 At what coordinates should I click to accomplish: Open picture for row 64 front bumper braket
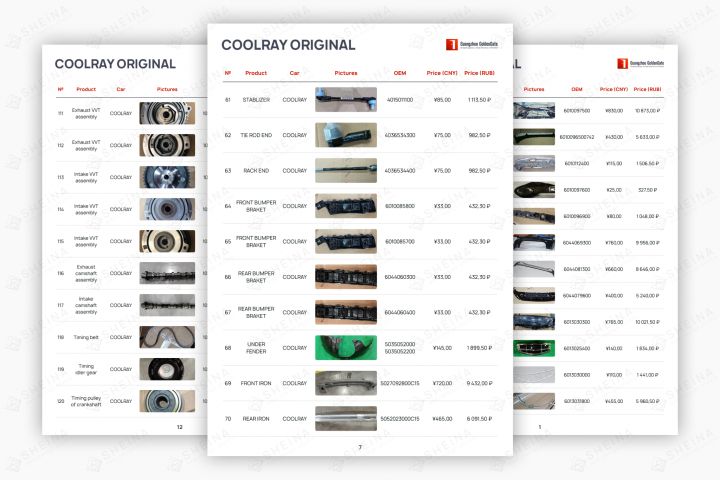(x=346, y=206)
